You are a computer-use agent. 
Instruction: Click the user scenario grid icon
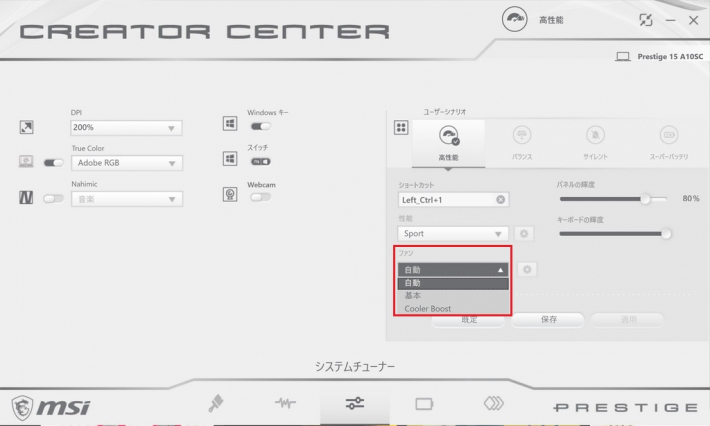401,127
